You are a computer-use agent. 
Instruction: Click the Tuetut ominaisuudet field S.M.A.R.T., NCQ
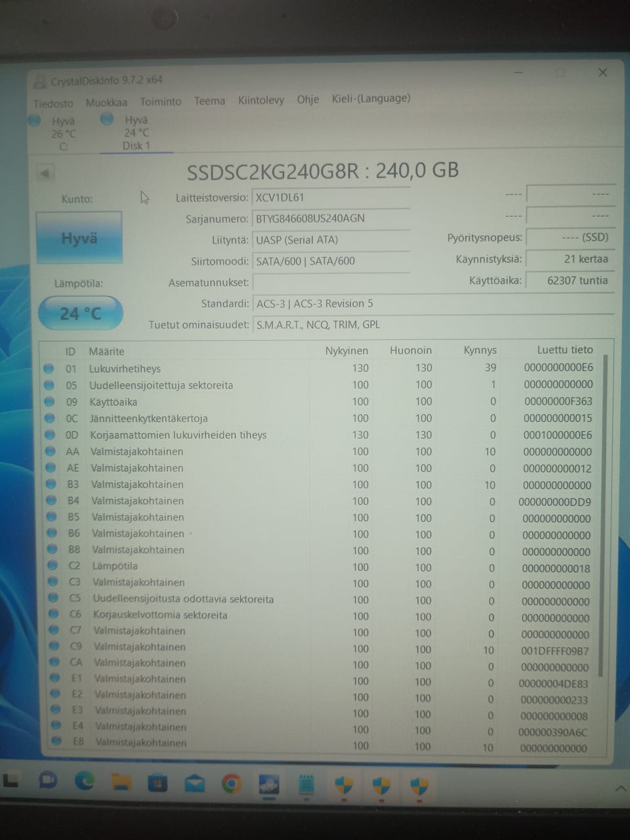[x=433, y=324]
